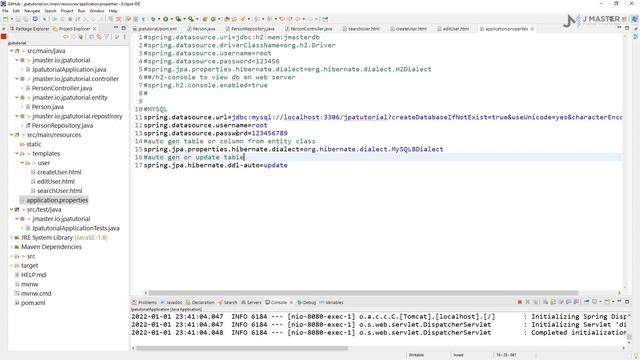Image resolution: width=640 pixels, height=360 pixels.
Task: Click the Run with Coverage toolbar icon
Action: 178,19
